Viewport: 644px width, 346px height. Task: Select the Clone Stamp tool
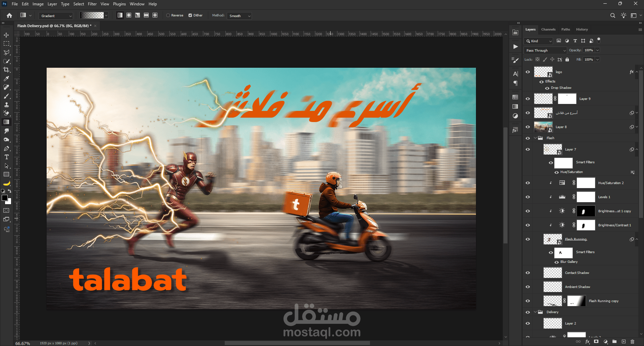(x=6, y=105)
